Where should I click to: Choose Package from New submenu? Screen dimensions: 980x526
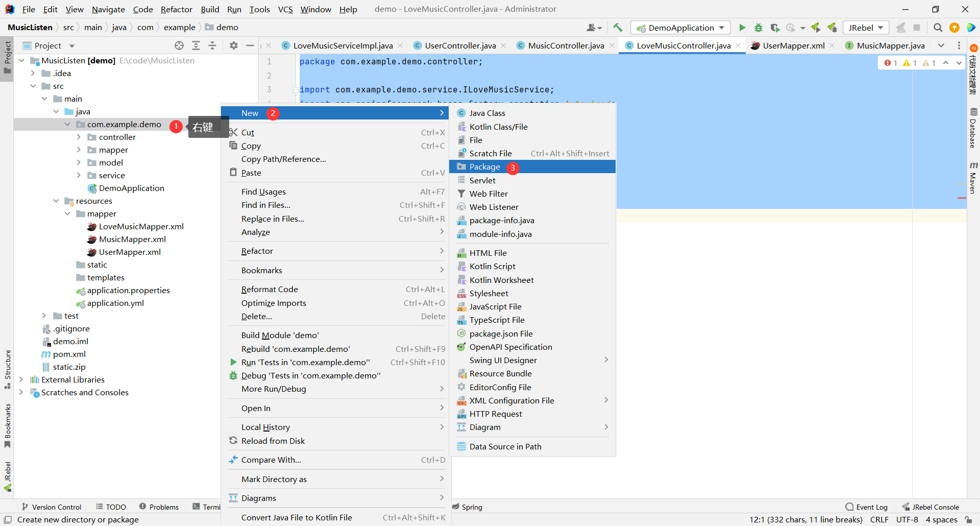[x=532, y=167]
